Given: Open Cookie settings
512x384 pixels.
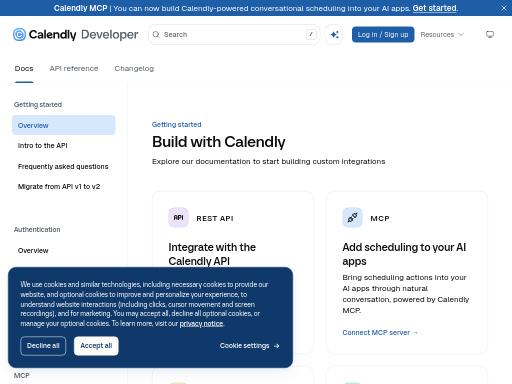Looking at the screenshot, I should point(249,346).
